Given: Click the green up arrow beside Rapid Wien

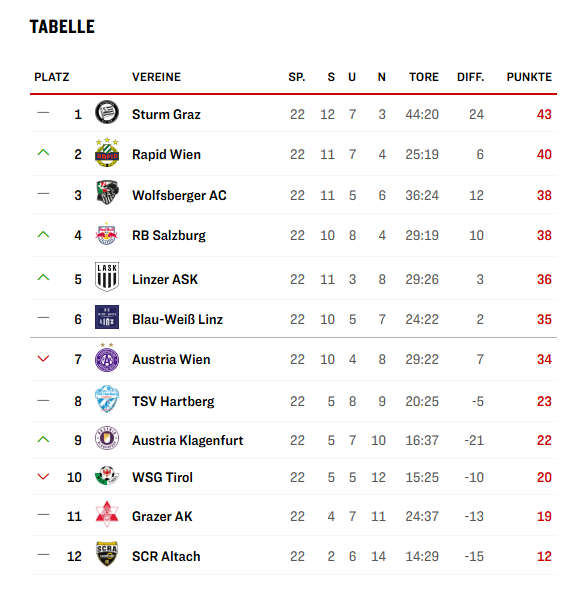Looking at the screenshot, I should [43, 153].
